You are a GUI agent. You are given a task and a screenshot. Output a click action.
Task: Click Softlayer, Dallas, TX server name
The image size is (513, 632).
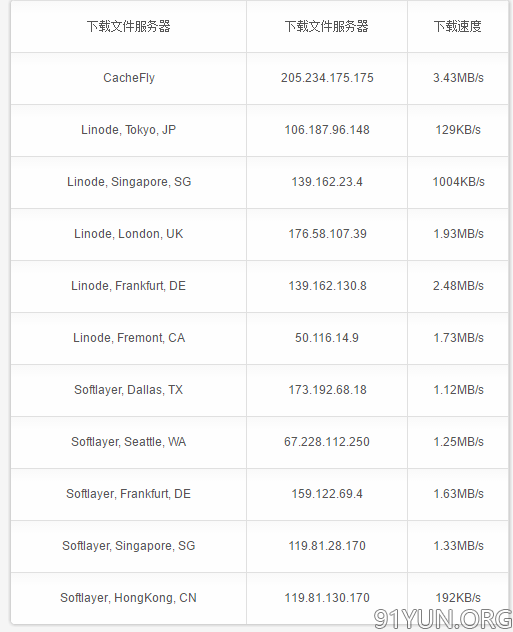pos(129,390)
